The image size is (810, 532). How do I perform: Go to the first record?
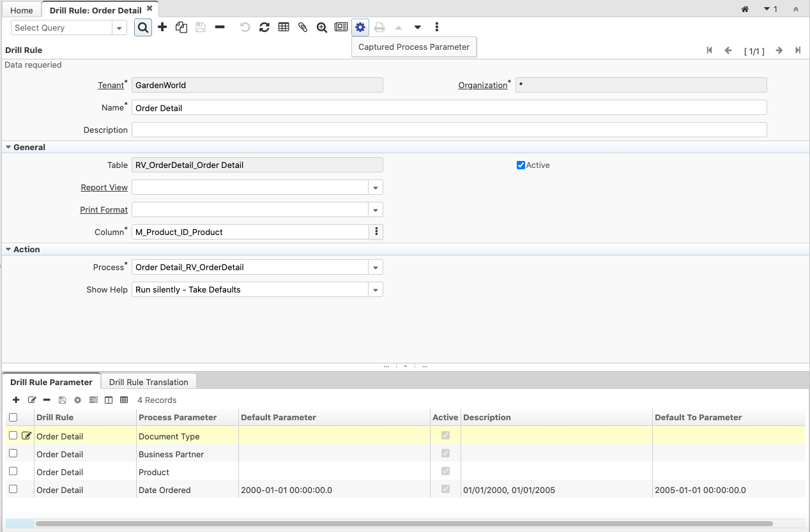(x=709, y=50)
